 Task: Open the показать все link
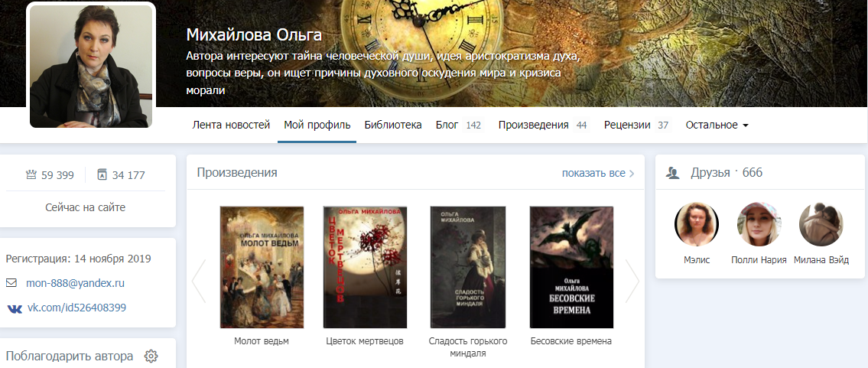pos(598,173)
